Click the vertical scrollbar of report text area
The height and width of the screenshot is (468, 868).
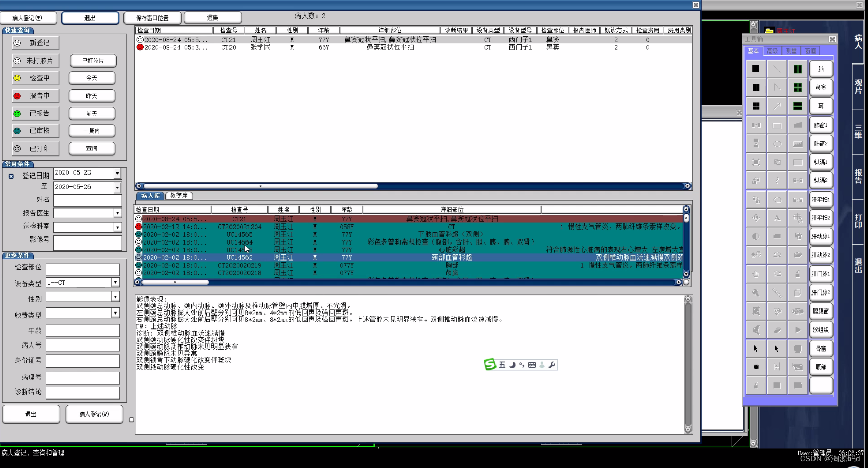pos(688,364)
